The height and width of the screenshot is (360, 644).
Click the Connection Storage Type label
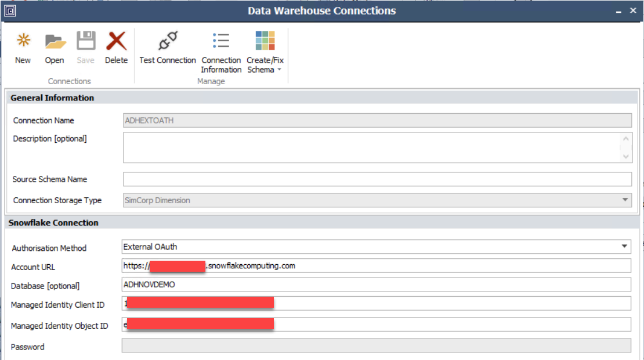(57, 200)
